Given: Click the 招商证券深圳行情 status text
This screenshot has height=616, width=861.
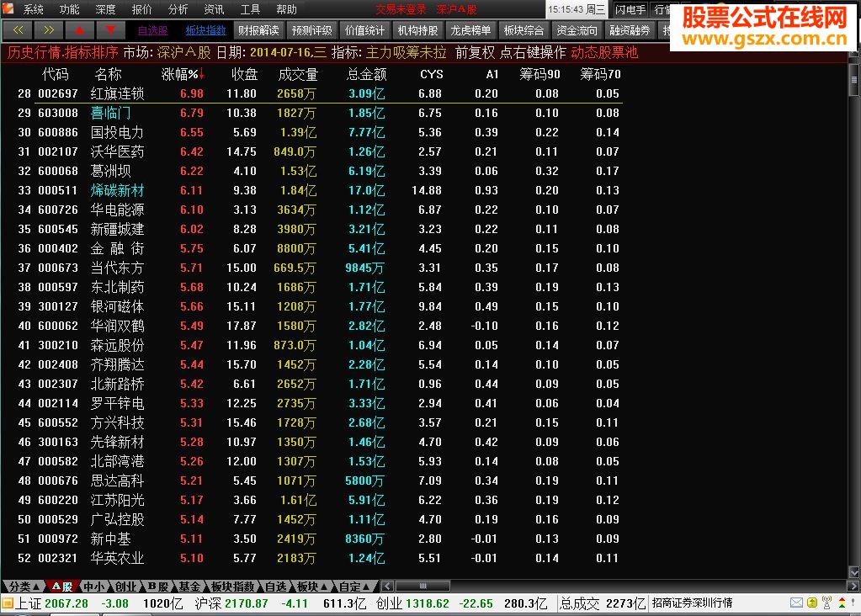Looking at the screenshot, I should pyautogui.click(x=692, y=603).
